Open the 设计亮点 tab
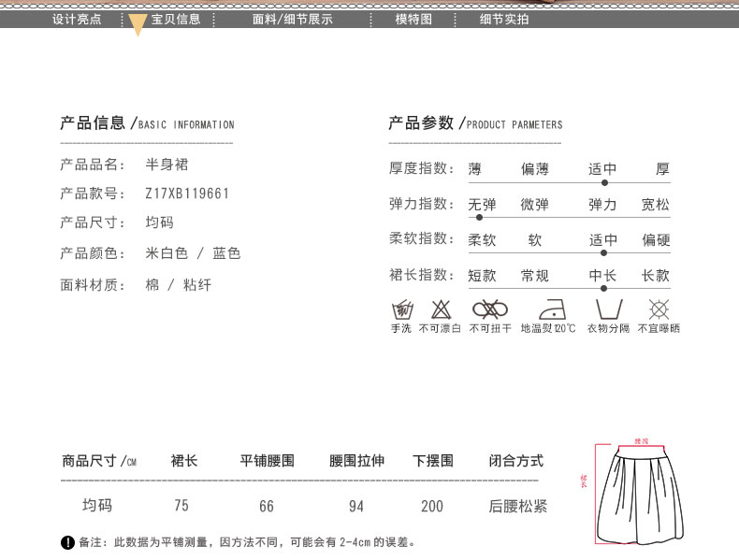739x560 pixels. coord(77,19)
